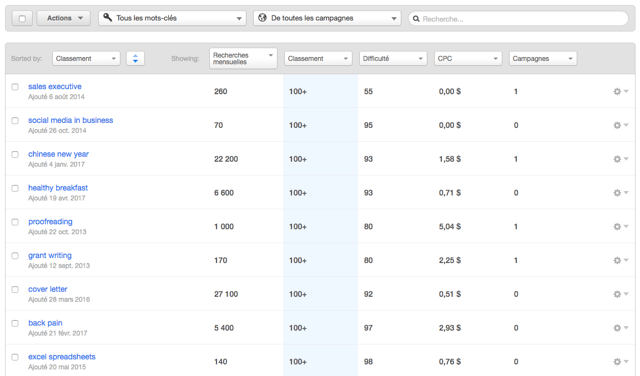Screen dimensions: 640x376
Task: Open gear menu for cover letter row
Action: 620,294
